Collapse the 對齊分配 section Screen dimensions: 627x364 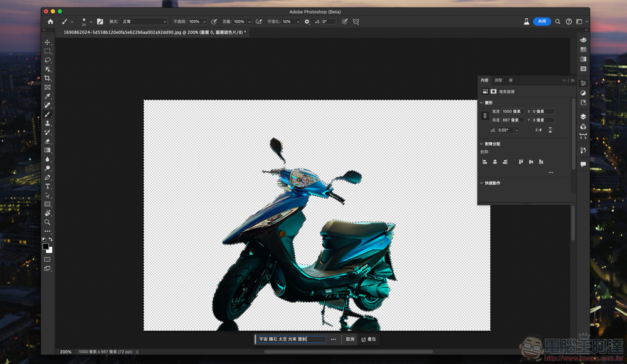point(482,144)
